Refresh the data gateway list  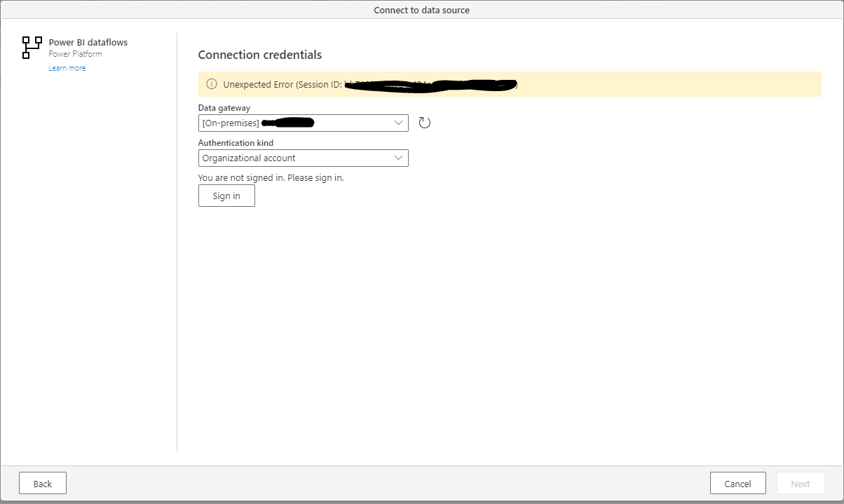[424, 123]
